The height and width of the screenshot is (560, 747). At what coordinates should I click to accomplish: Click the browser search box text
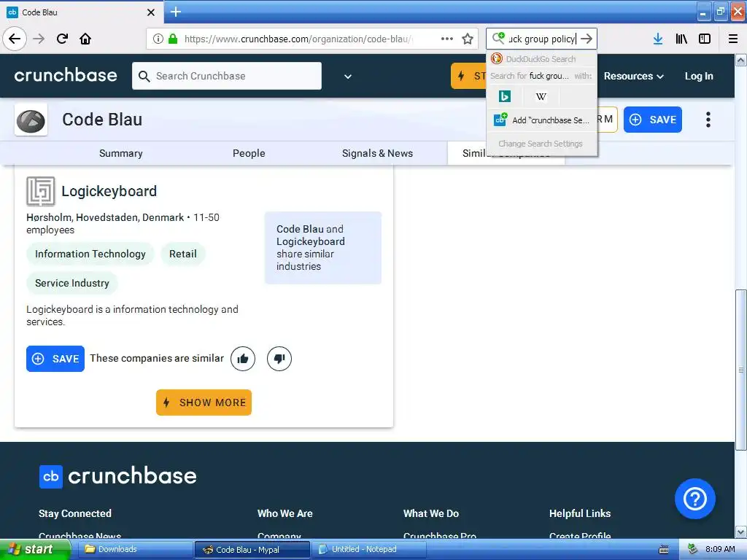[x=542, y=39]
